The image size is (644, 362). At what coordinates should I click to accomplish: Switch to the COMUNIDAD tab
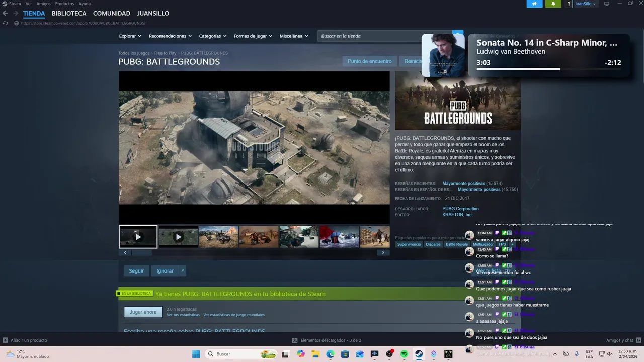tap(112, 14)
